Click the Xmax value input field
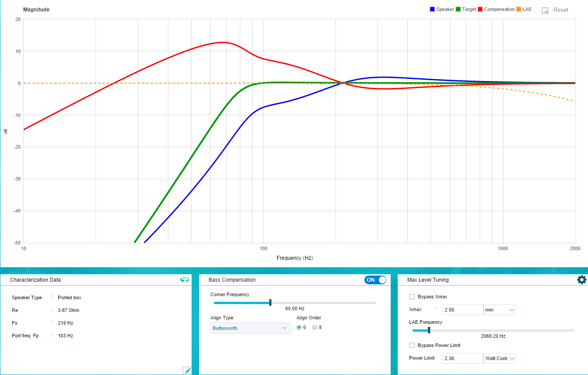Viewport: 588px width, 375px height. [462, 310]
